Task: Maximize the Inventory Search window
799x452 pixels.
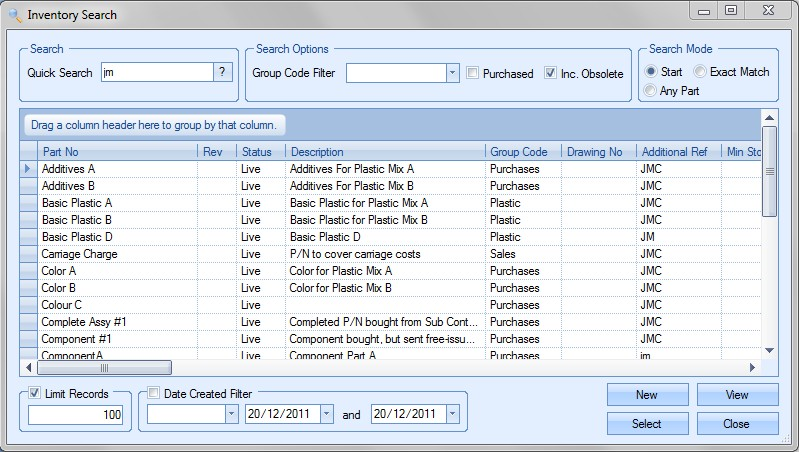Action: pyautogui.click(x=731, y=11)
